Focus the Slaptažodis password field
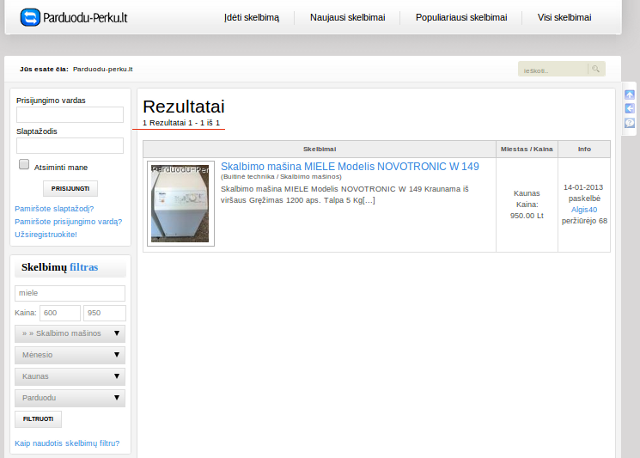Image resolution: width=640 pixels, height=458 pixels. click(x=70, y=146)
